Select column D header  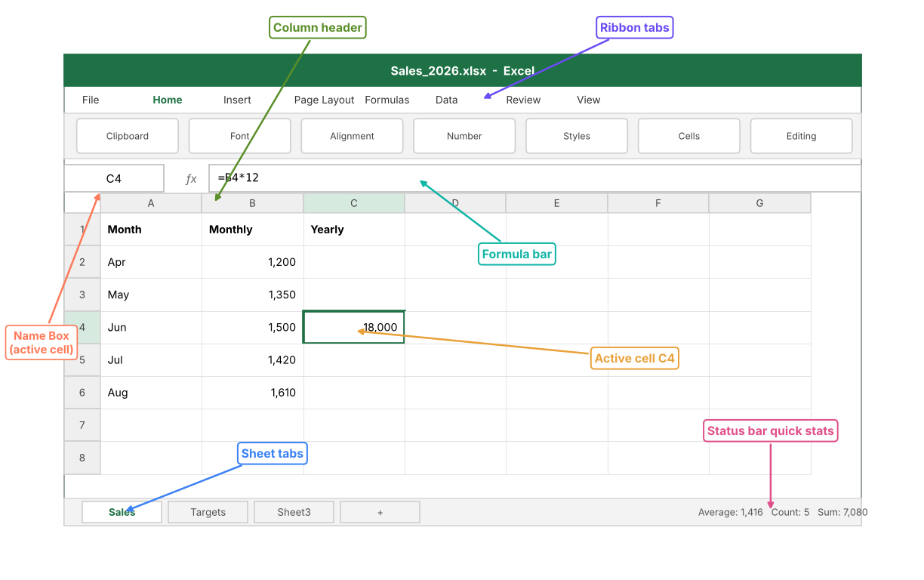[455, 203]
